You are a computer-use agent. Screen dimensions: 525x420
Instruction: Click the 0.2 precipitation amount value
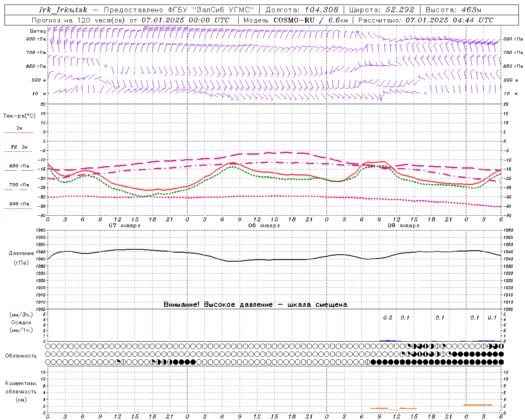click(388, 317)
